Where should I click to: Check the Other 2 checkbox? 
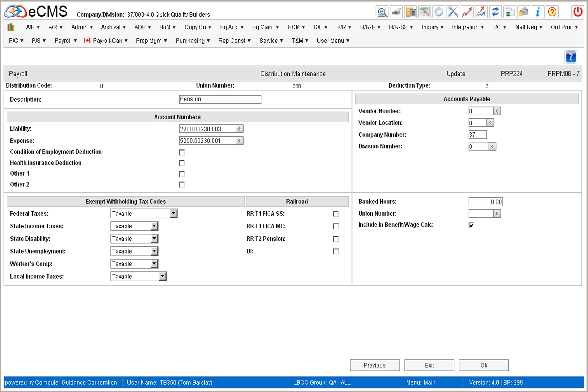pyautogui.click(x=182, y=185)
